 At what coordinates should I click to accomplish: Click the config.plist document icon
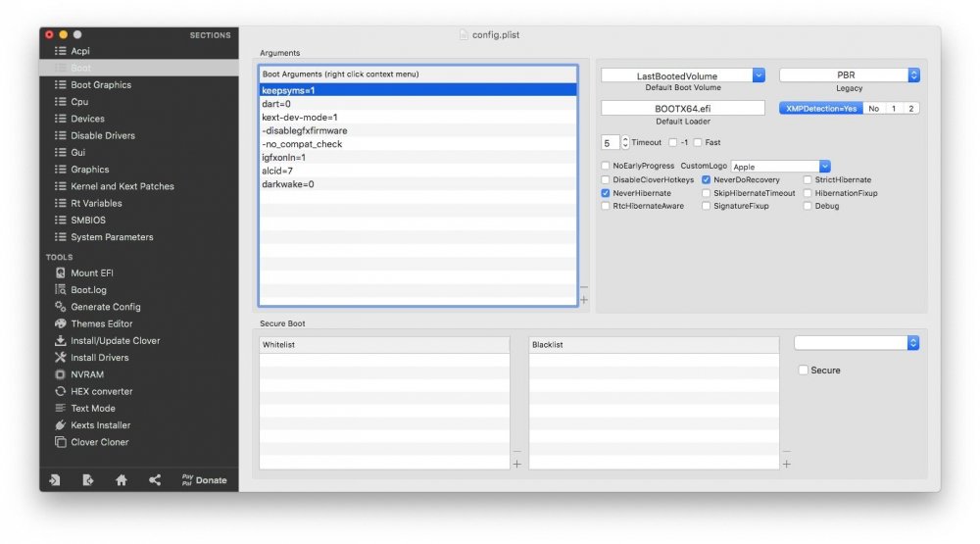point(464,34)
